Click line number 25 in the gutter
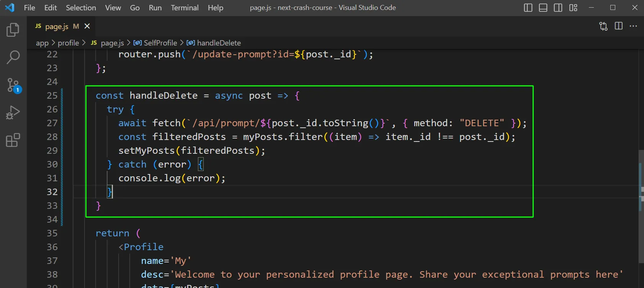 click(x=52, y=96)
